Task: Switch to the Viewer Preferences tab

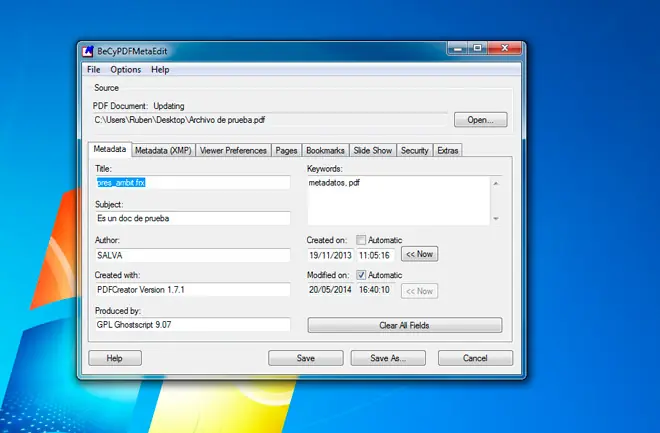Action: 233,150
